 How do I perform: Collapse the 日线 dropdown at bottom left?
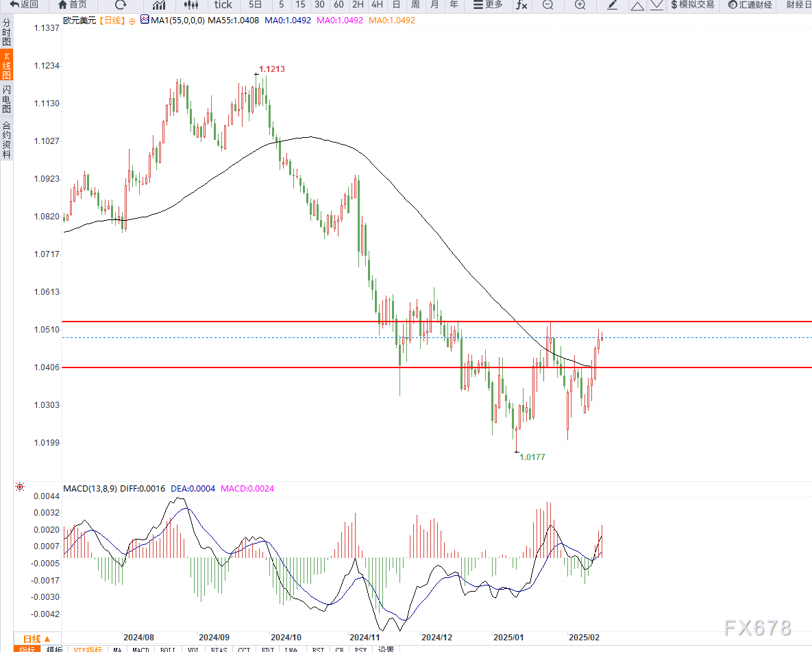38,639
